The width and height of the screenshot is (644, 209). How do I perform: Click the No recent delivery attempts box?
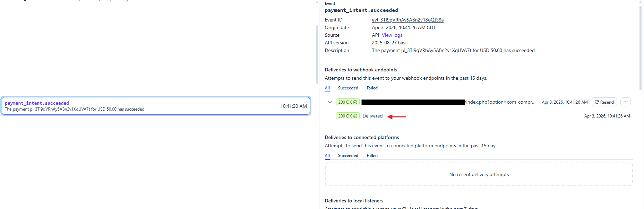coord(479,174)
